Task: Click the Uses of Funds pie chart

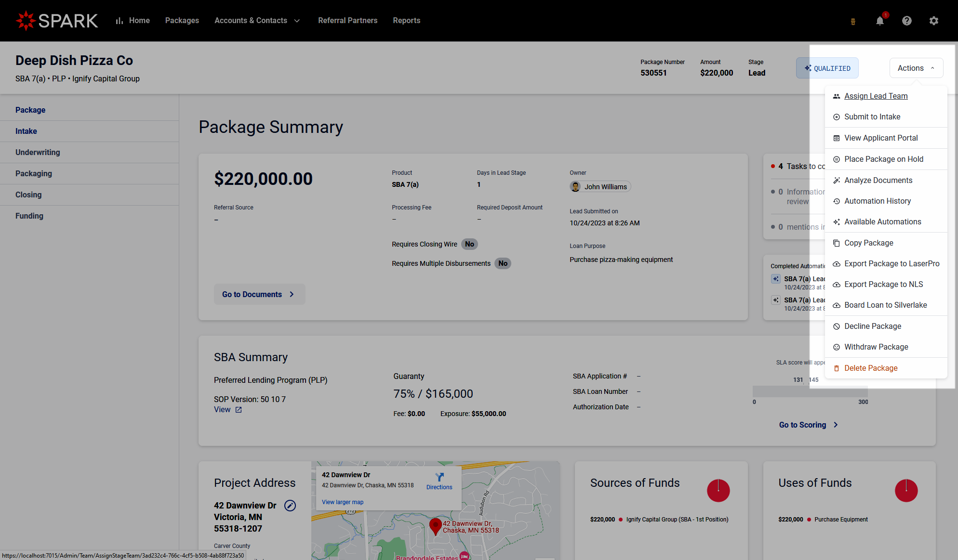Action: [x=906, y=491]
